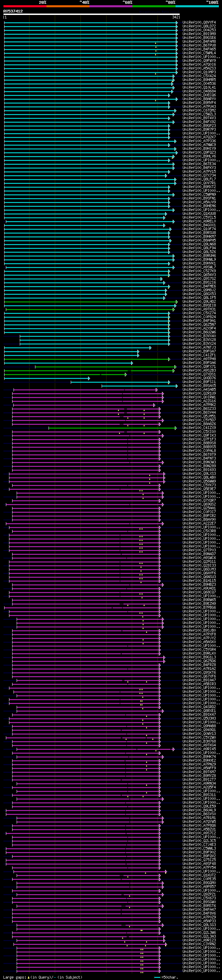Open hit UniRef100_C6TDM2
This screenshot has height=980, width=222.
[199, 110]
